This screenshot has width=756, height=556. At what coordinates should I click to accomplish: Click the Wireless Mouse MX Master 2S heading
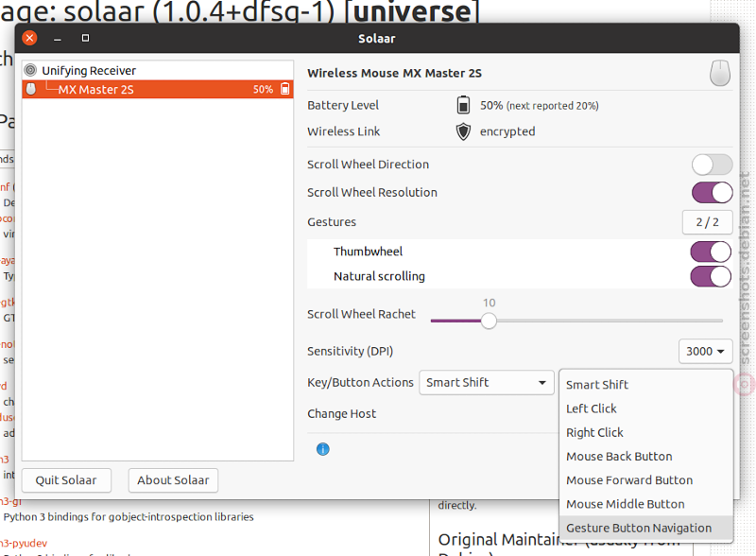pyautogui.click(x=394, y=73)
